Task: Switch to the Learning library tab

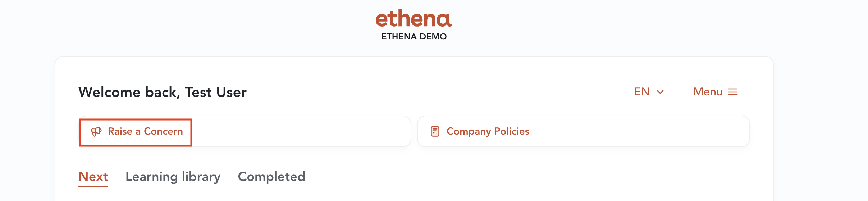Action: click(173, 177)
